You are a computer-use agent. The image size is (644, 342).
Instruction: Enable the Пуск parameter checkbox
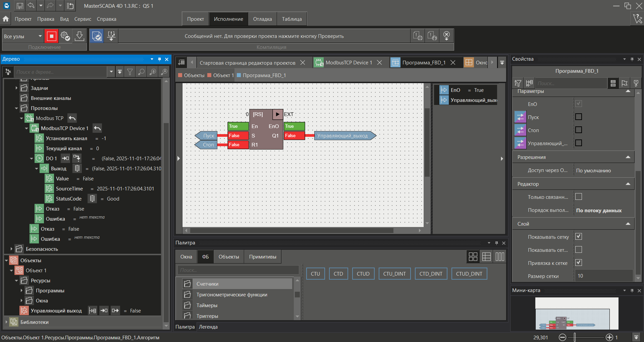[578, 117]
